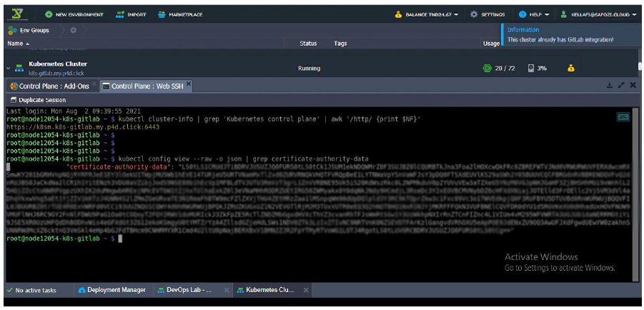The height and width of the screenshot is (310, 644).
Task: Open the Help dropdown menu
Action: [534, 15]
